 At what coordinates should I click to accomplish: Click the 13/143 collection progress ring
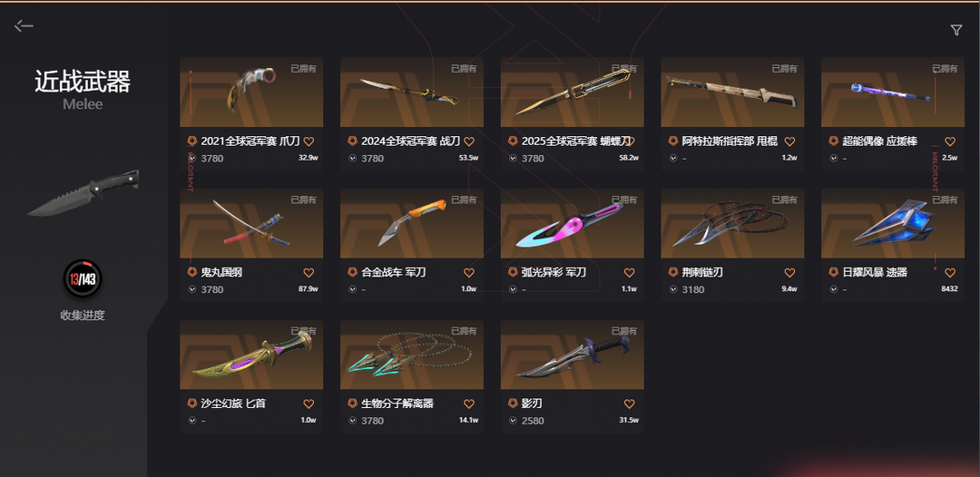tap(83, 279)
